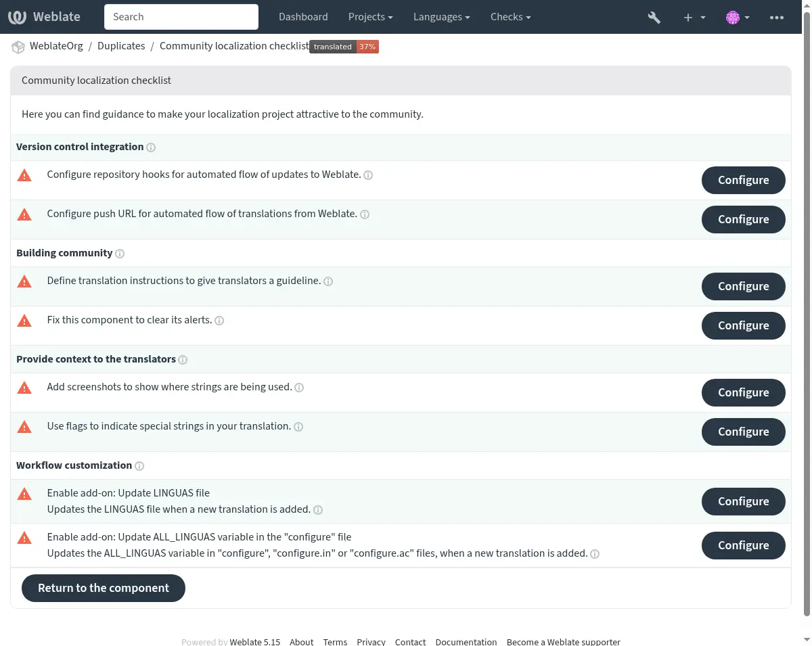Click warning triangle on push URL row
The image size is (812, 646).
pos(24,214)
